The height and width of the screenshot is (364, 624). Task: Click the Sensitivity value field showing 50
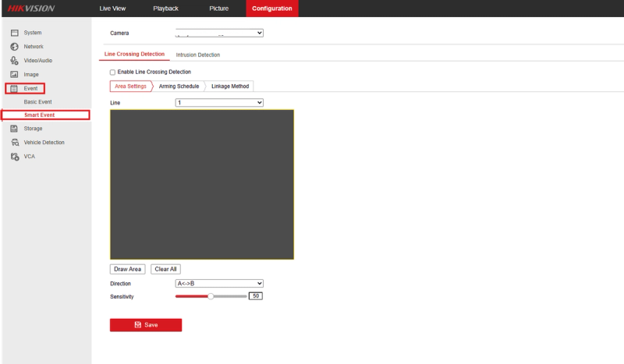point(256,296)
